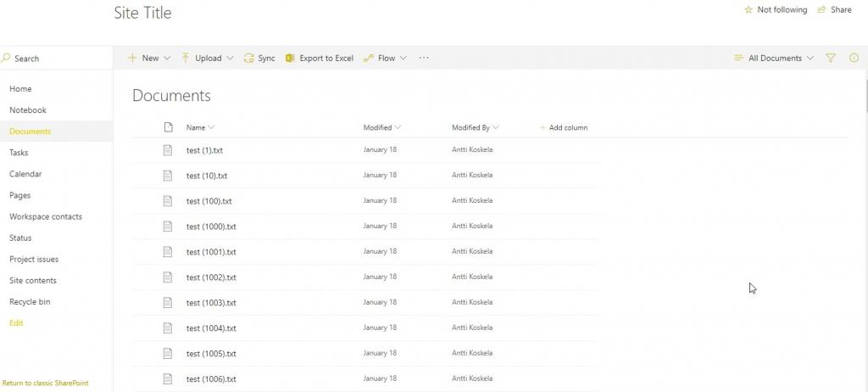The image size is (868, 392).
Task: Click the Export to Excel icon
Action: pos(290,59)
